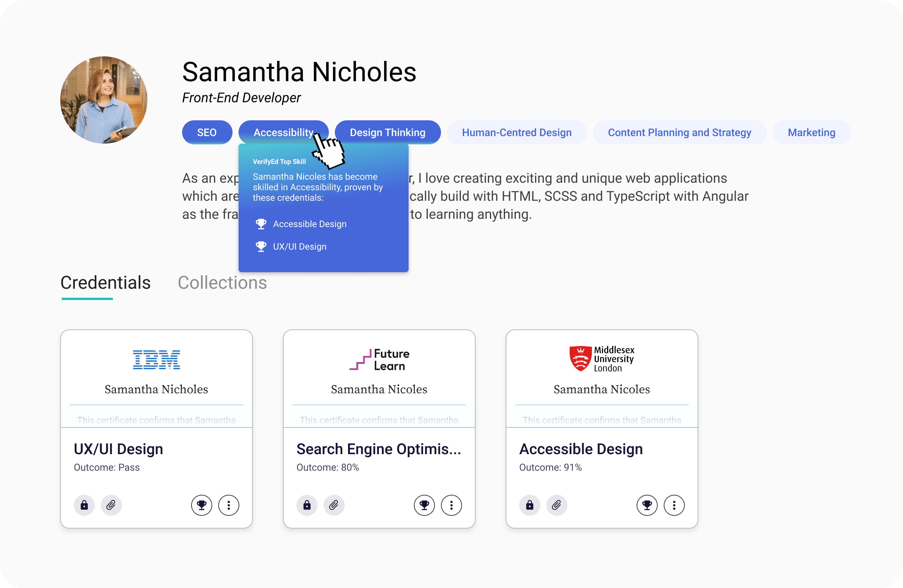Click trophy icon on Accessible Design card
This screenshot has height=588, width=903.
[x=647, y=505]
